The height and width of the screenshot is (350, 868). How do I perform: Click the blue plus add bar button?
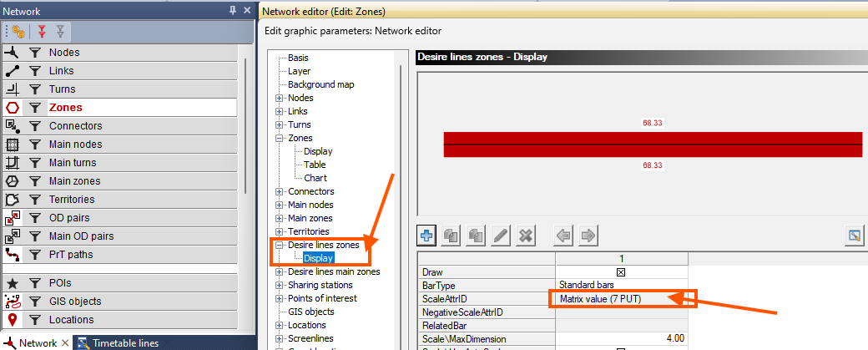tap(426, 236)
